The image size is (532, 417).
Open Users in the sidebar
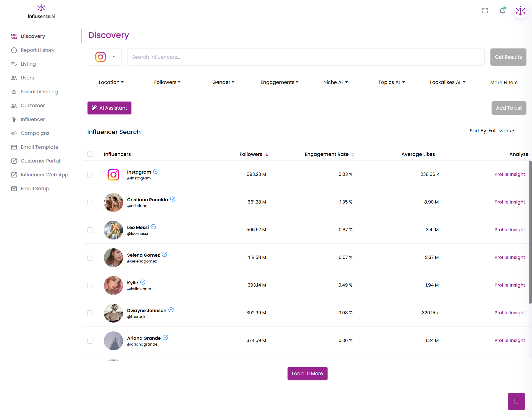(27, 78)
